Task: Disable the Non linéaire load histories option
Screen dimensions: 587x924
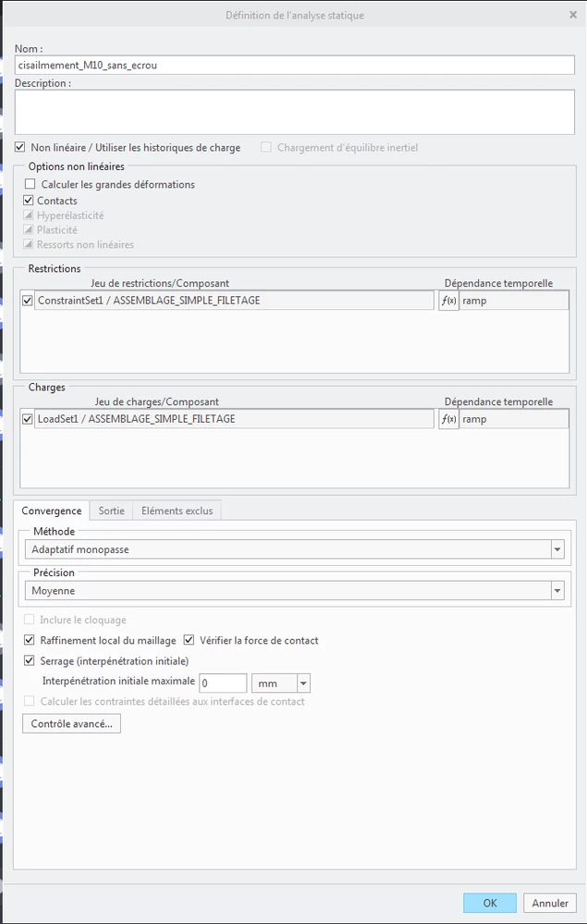Action: [x=19, y=146]
